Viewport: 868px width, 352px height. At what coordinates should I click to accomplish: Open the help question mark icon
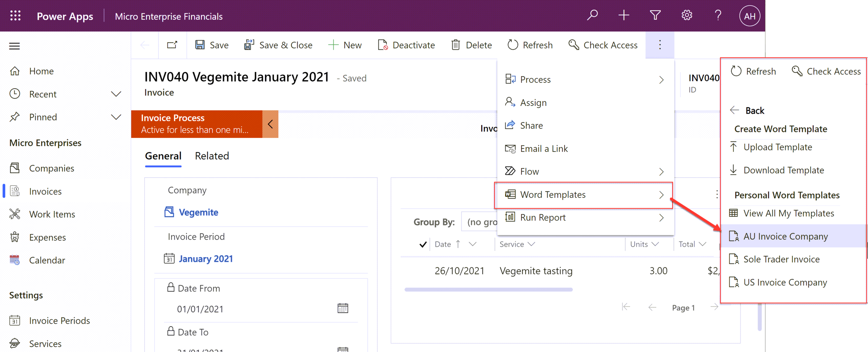pyautogui.click(x=718, y=15)
